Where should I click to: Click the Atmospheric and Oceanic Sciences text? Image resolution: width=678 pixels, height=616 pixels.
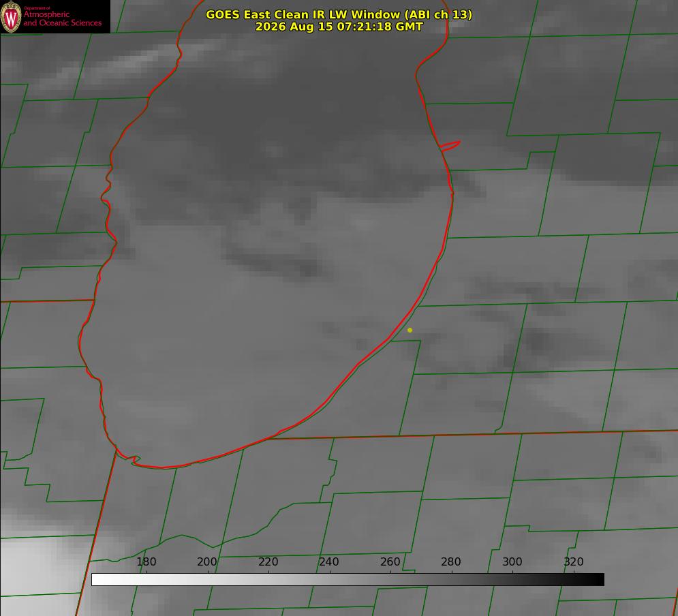(62, 18)
